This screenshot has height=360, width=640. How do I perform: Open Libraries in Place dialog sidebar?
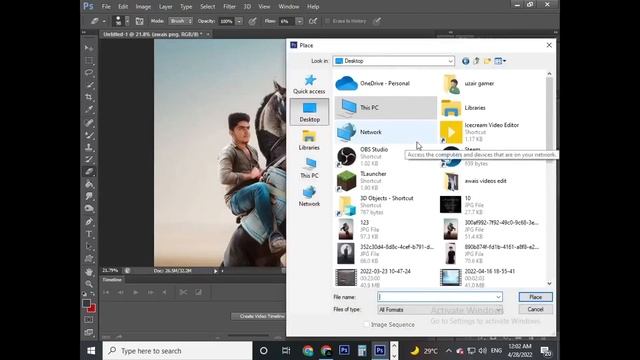(x=309, y=140)
